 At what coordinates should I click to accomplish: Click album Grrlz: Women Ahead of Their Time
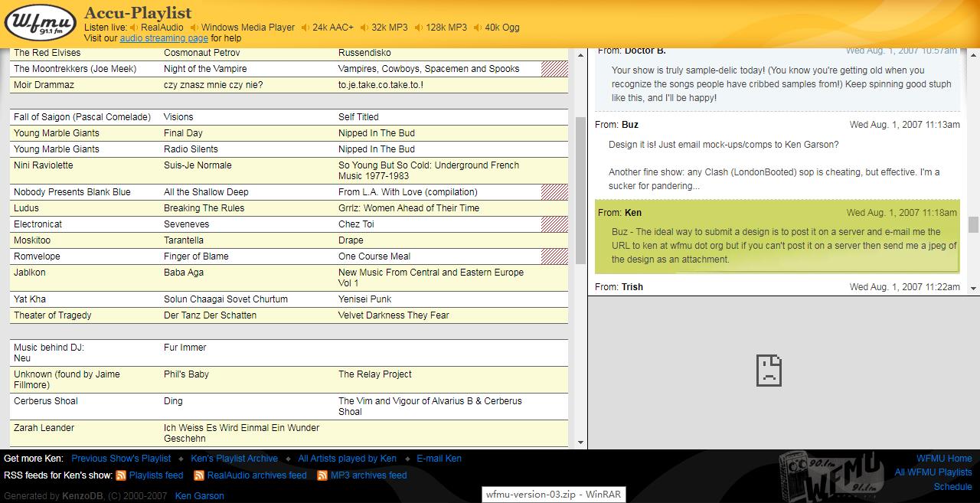pyautogui.click(x=409, y=208)
